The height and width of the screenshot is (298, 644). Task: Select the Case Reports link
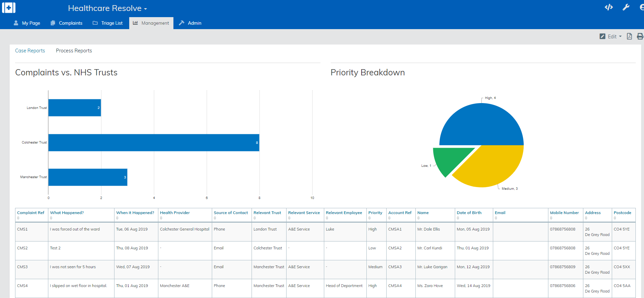tap(30, 51)
